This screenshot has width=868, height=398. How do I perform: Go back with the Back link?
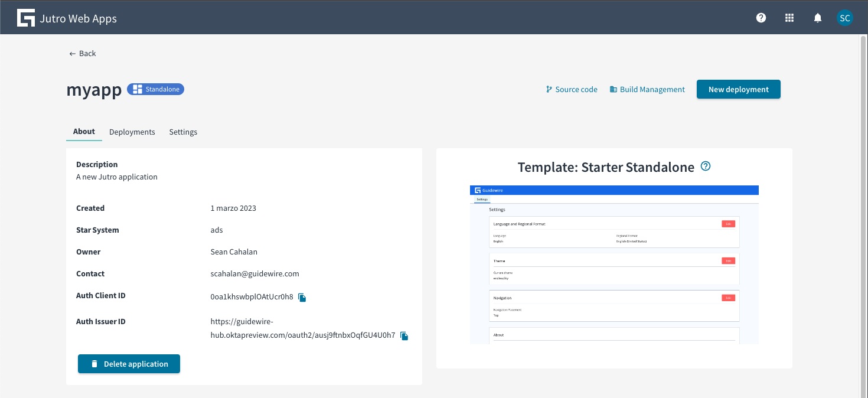click(83, 53)
